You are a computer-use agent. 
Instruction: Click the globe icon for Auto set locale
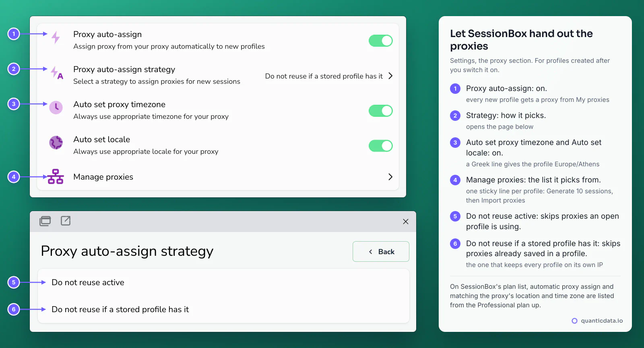tap(56, 143)
